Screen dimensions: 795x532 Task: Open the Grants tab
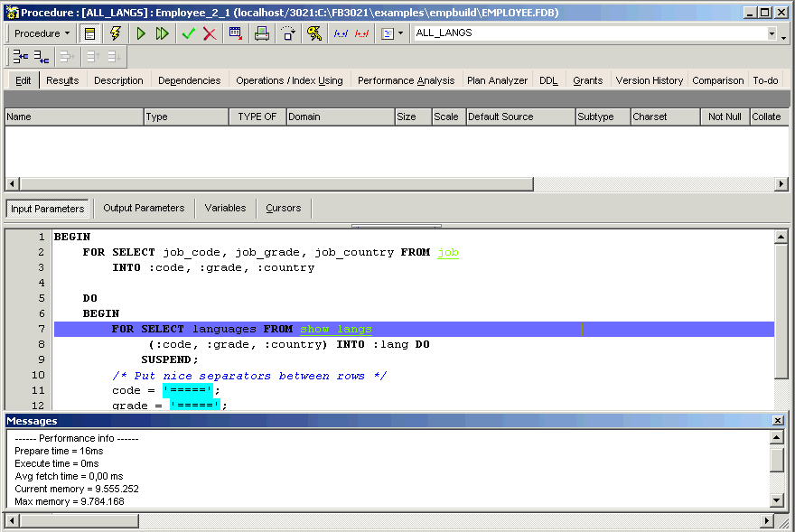coord(588,80)
